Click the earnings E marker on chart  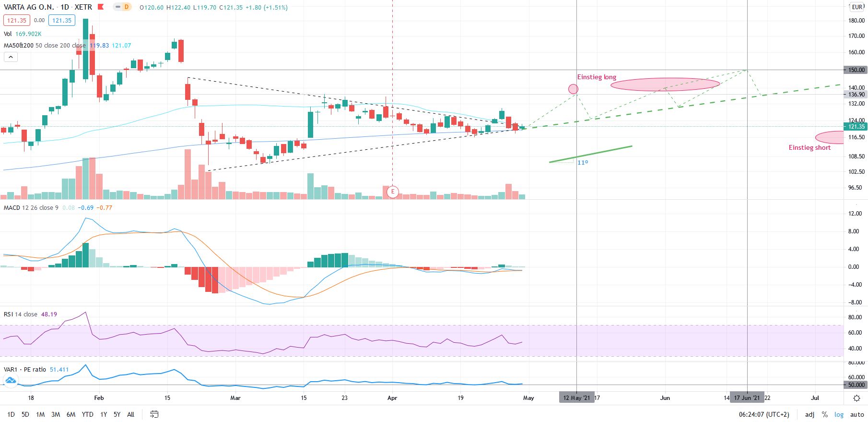point(393,192)
